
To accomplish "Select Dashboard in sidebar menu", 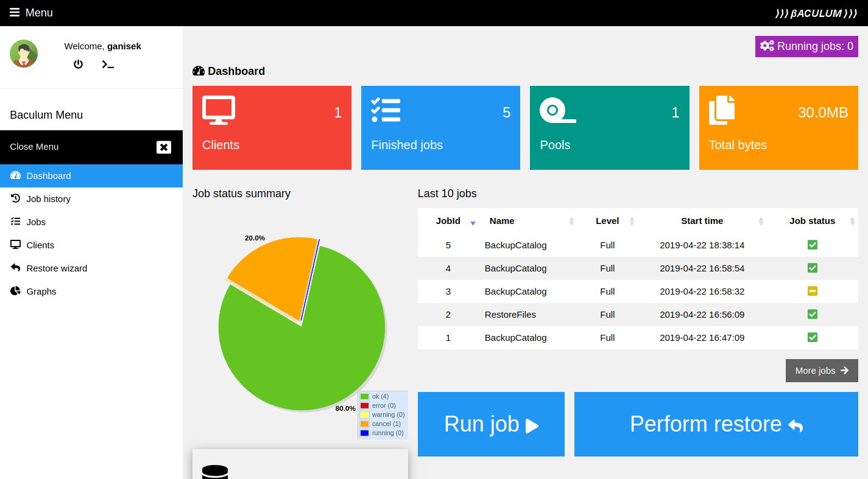I will pos(91,176).
